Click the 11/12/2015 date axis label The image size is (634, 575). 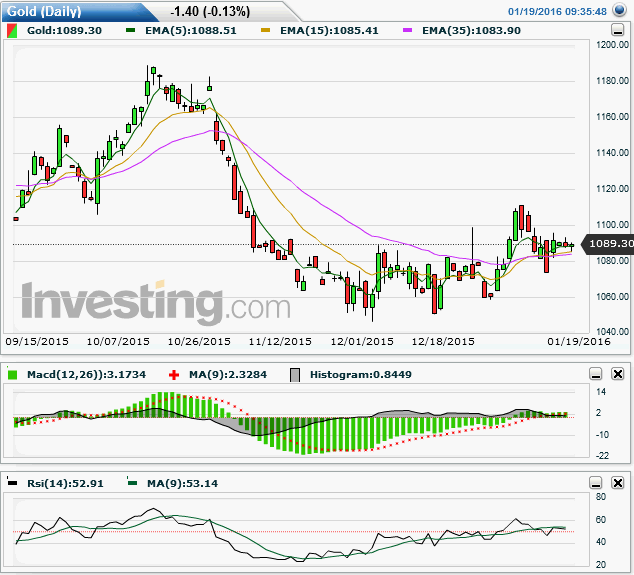tap(280, 342)
